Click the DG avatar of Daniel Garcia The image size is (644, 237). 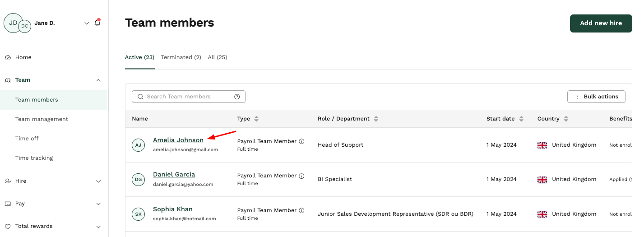click(x=139, y=179)
